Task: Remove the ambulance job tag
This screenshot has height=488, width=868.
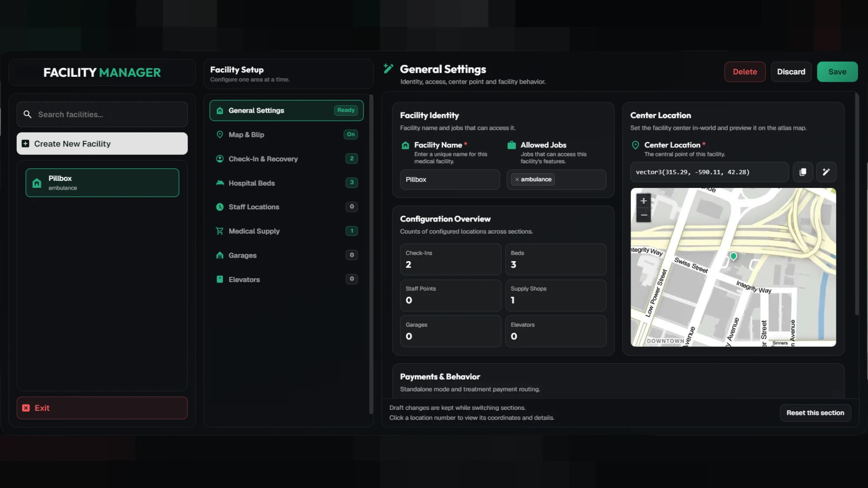Action: click(x=517, y=180)
